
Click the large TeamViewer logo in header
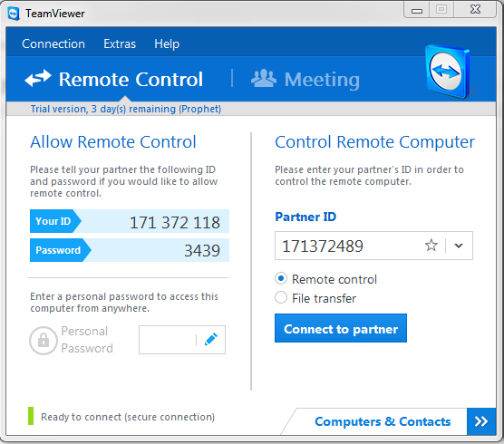point(448,72)
